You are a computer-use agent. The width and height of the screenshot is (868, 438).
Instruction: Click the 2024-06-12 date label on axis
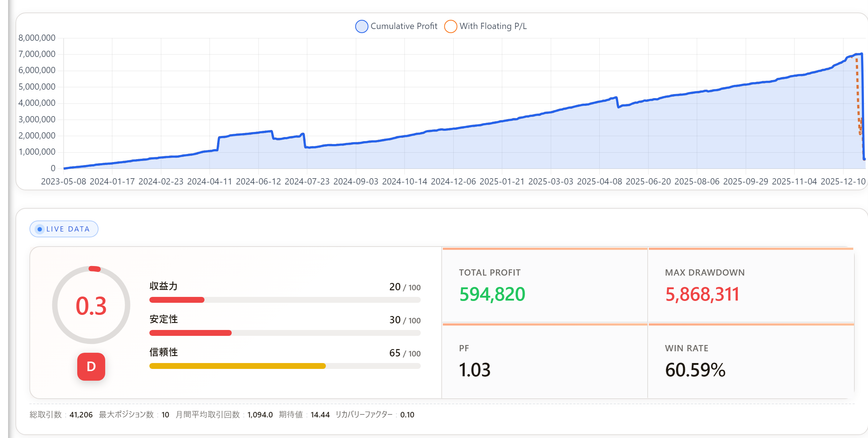(x=258, y=182)
